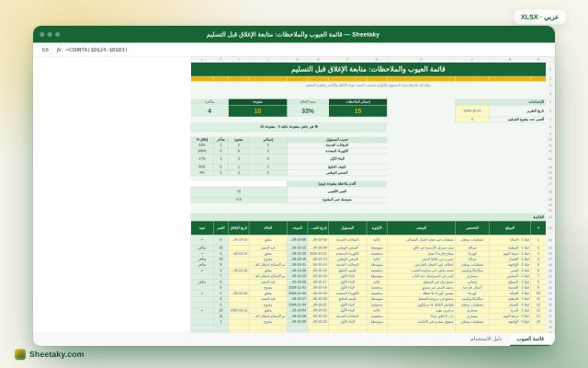Switch to the قائمة العيوب sheet tab

click(530, 339)
